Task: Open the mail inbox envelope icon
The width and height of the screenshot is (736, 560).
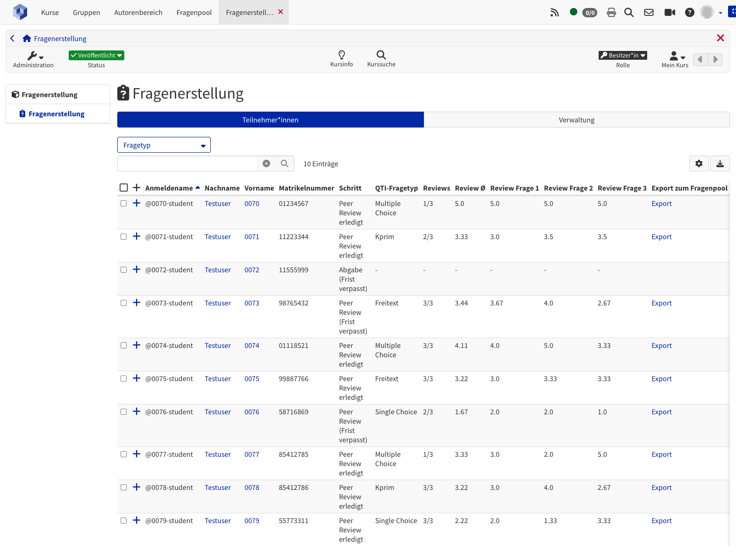Action: pos(649,13)
